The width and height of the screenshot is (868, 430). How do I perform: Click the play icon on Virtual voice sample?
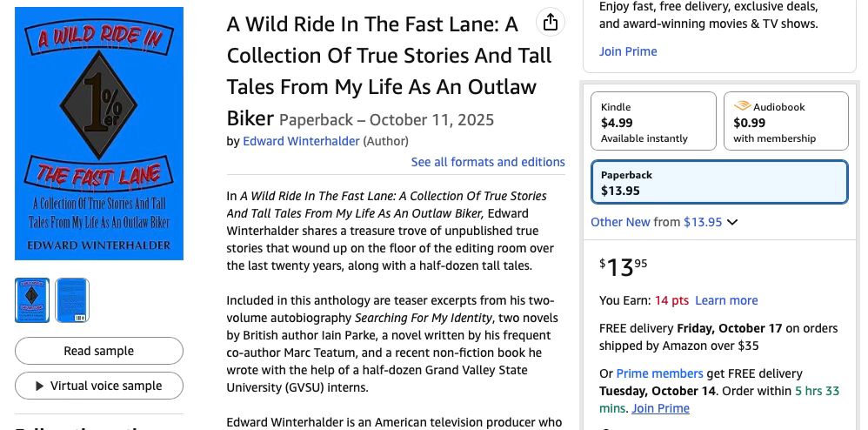click(x=39, y=386)
